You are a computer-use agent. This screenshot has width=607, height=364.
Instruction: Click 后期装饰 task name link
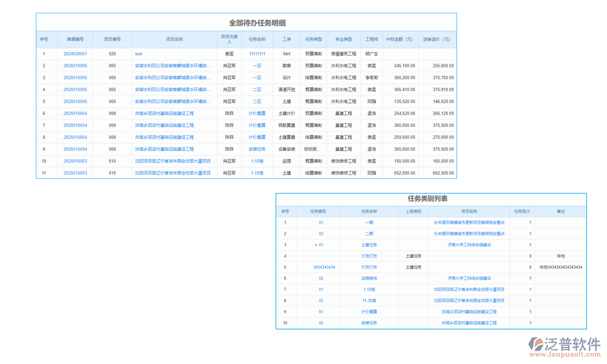tap(369, 278)
